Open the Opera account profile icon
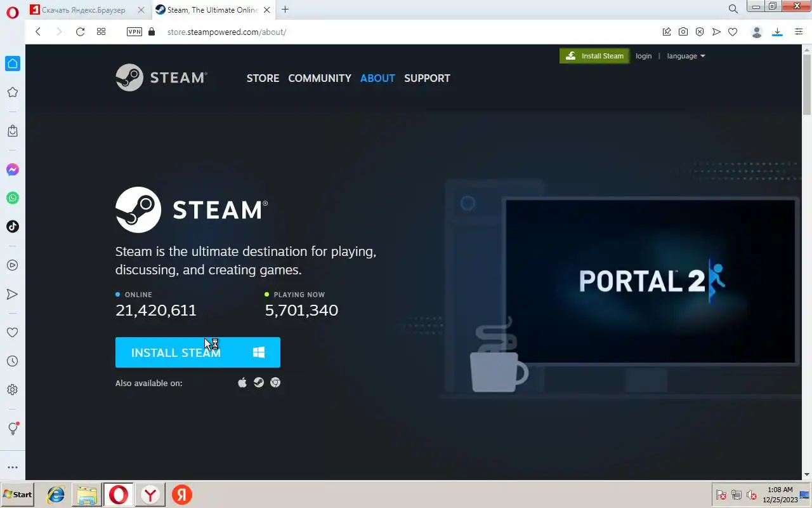This screenshot has height=508, width=812. pos(756,32)
